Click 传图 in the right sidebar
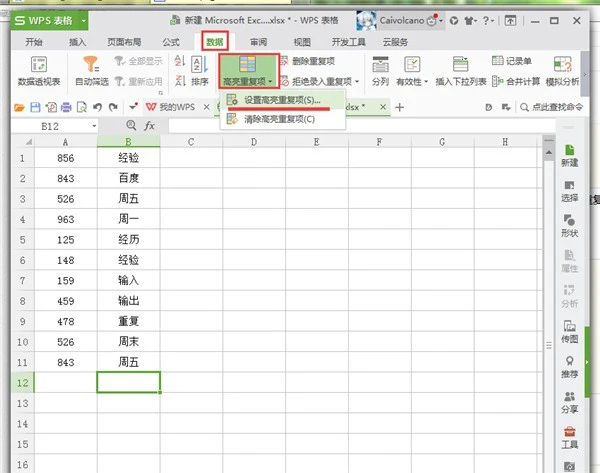The width and height of the screenshot is (600, 473). [x=569, y=332]
